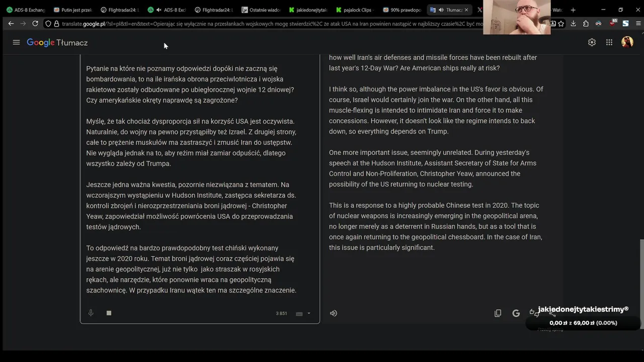Viewport: 644px width, 362px height.
Task: Expand input tools dropdown arrow
Action: pos(309,313)
